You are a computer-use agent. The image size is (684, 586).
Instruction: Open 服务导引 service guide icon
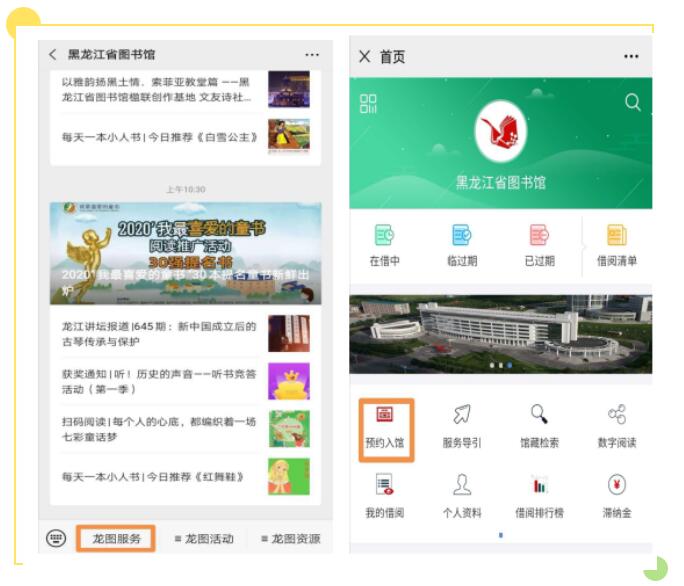461,425
